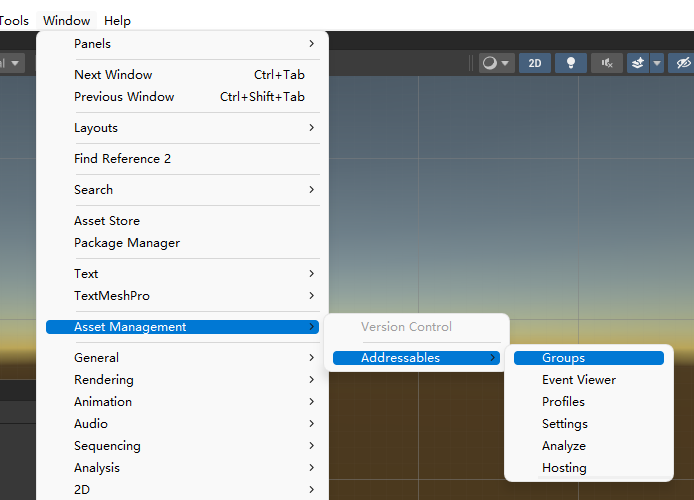Open Find Reference 2 window

pyautogui.click(x=182, y=159)
